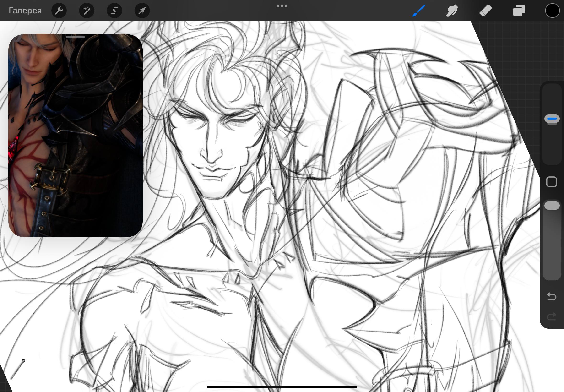Activate the Selection tool
The width and height of the screenshot is (564, 392).
tap(114, 11)
